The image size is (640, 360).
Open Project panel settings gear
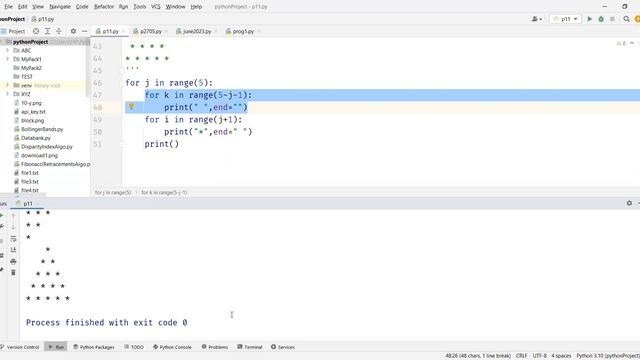73,31
